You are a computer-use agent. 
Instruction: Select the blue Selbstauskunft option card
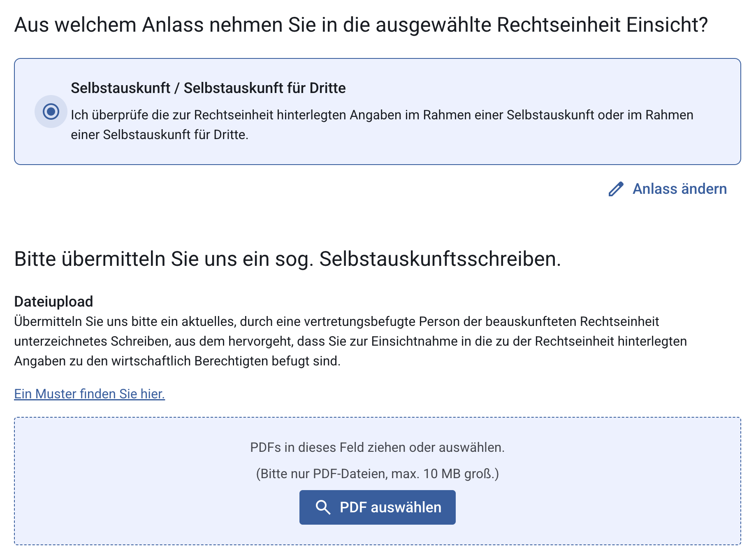tap(377, 110)
